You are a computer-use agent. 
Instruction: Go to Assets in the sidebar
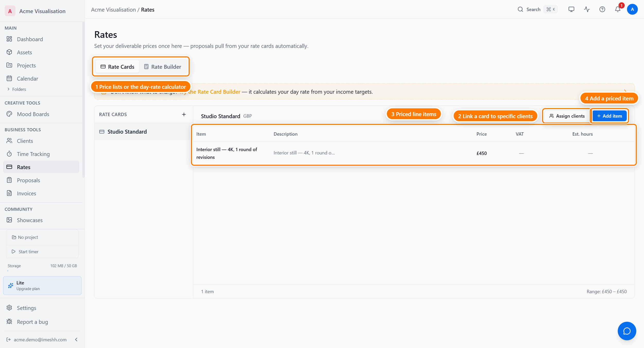[x=41, y=52]
